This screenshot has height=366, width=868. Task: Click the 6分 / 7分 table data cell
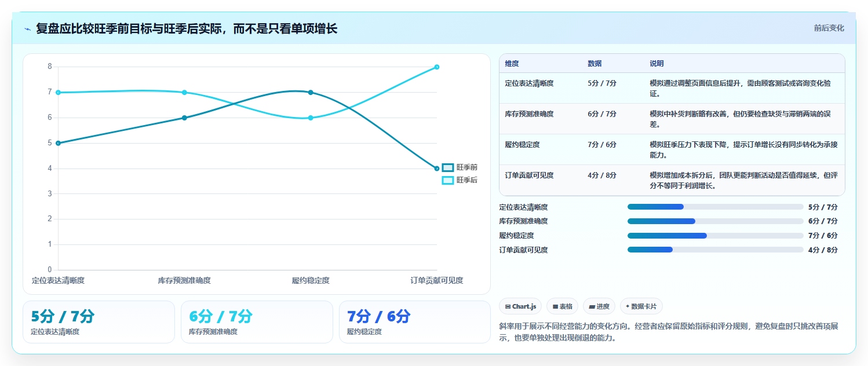(602, 114)
